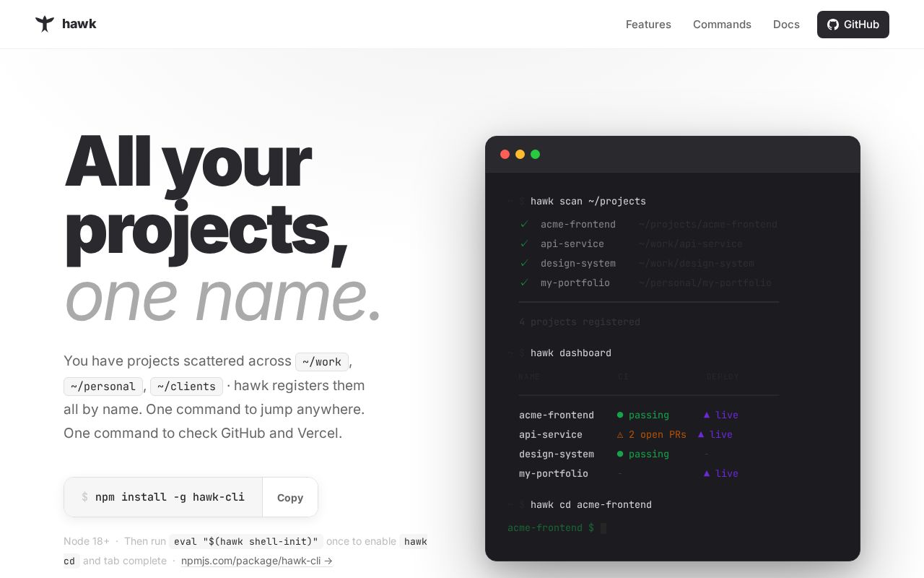Click the checkmark beside design-system scan row
The width and height of the screenshot is (924, 578).
pyautogui.click(x=525, y=263)
